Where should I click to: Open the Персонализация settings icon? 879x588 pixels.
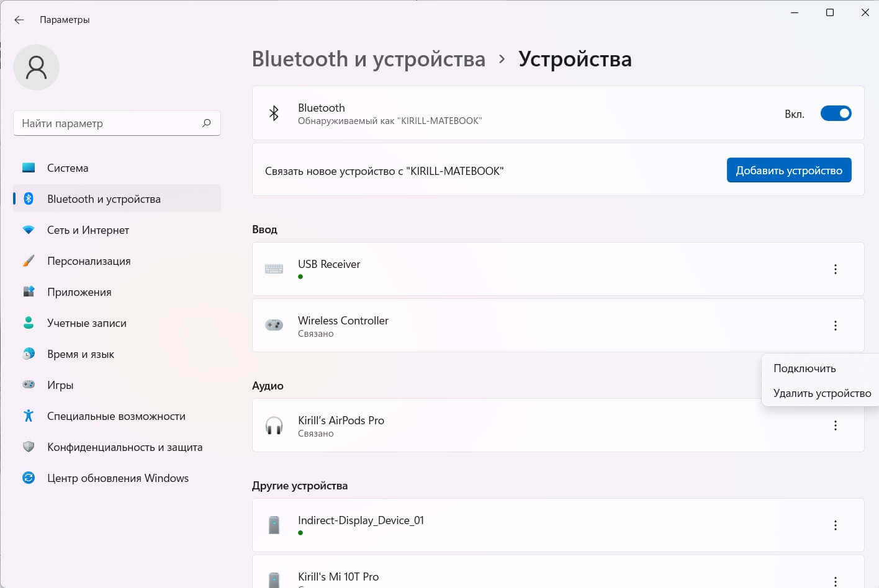pyautogui.click(x=29, y=261)
